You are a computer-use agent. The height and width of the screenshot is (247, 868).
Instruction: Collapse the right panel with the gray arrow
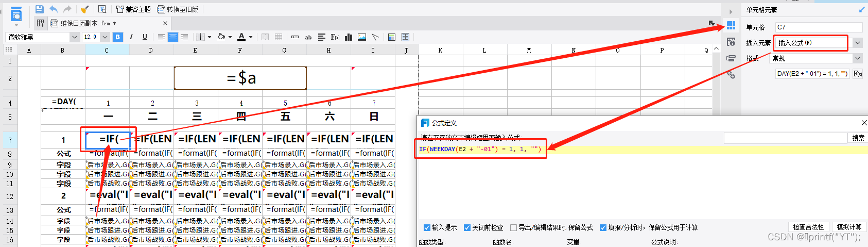click(x=731, y=12)
